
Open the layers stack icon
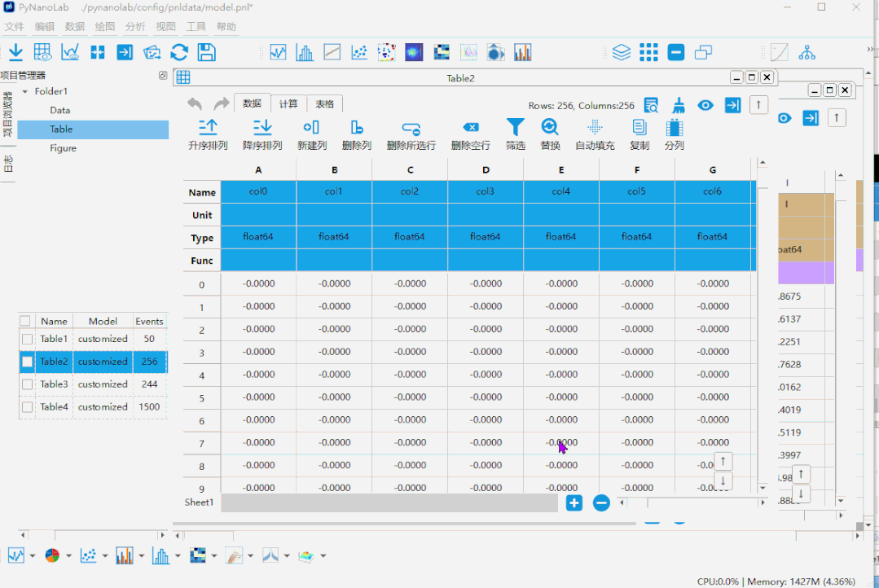click(621, 52)
